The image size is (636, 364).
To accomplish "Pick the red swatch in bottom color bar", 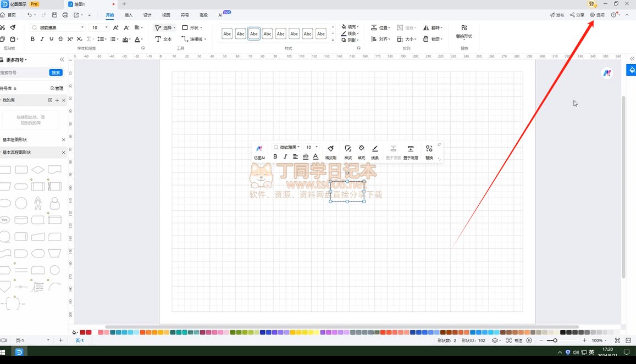I will pyautogui.click(x=89, y=332).
